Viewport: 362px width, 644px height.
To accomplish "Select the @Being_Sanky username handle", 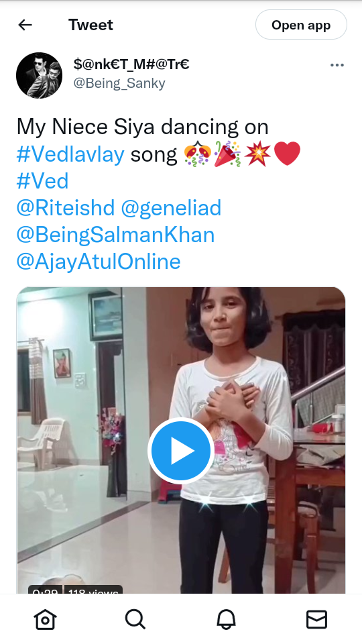I will tap(119, 83).
